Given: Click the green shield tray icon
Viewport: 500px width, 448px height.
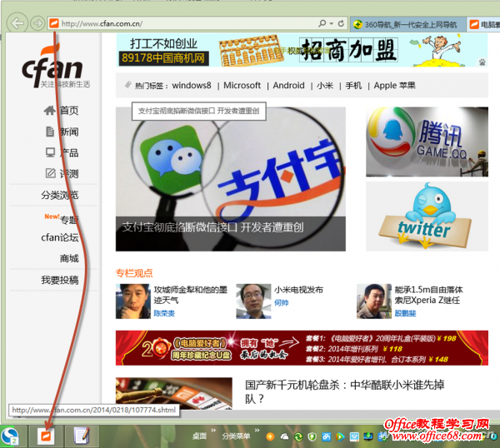Looking at the screenshot, I should tap(312, 436).
